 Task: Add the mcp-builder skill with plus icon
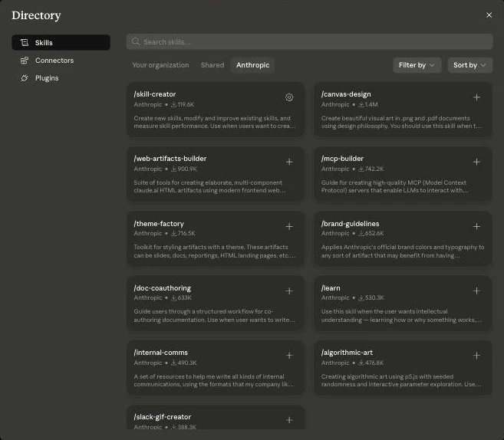(x=476, y=162)
